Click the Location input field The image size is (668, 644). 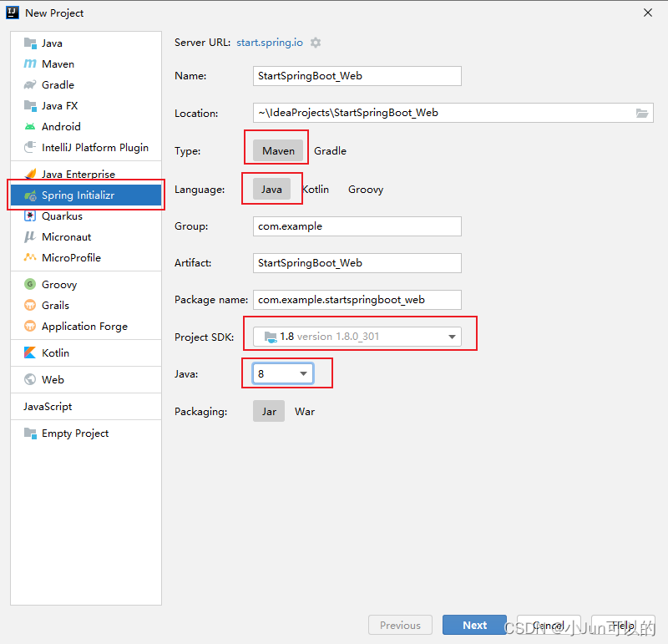(x=453, y=113)
